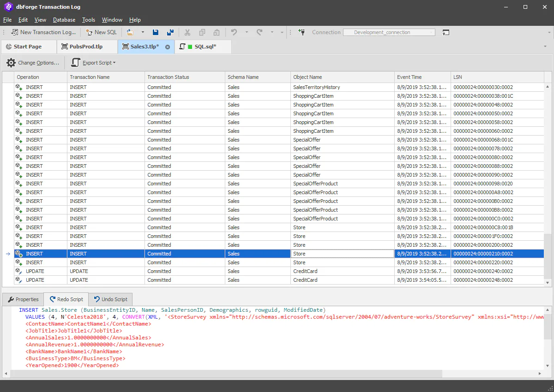554x392 pixels.
Task: Close the Sales3.tlp tab
Action: pos(168,47)
